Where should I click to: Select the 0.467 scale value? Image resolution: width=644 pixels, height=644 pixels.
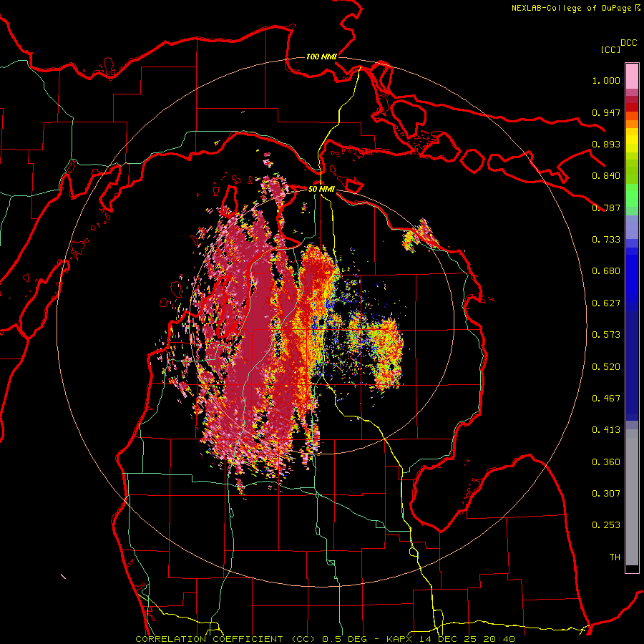606,398
